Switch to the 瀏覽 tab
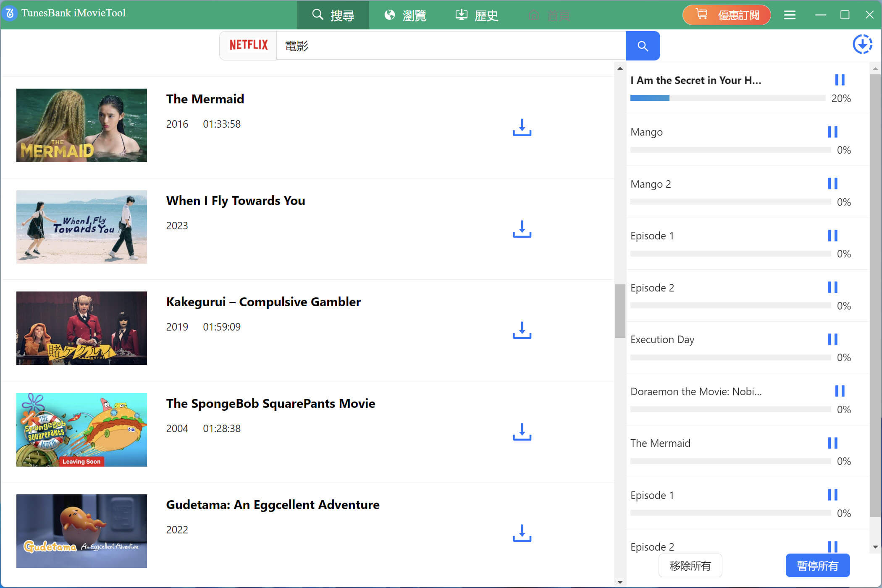The width and height of the screenshot is (882, 588). pos(405,15)
